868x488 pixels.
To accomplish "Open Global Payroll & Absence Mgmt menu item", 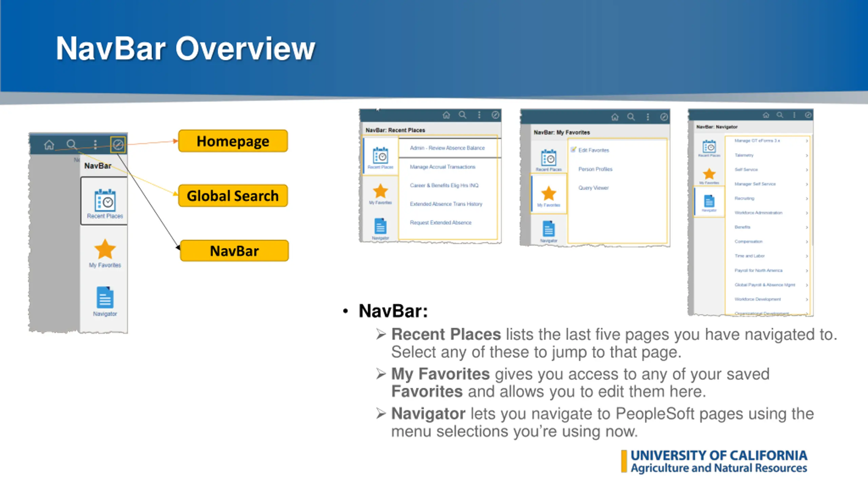I will click(765, 285).
